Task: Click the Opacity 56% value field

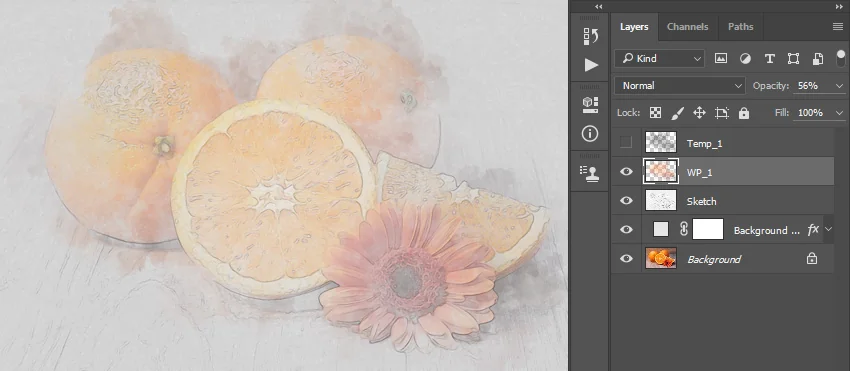Action: 808,86
